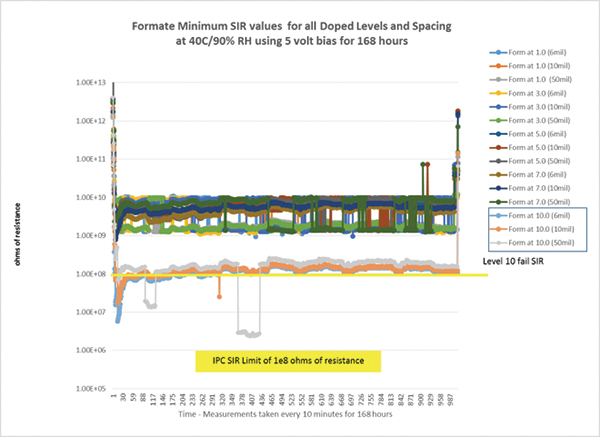Screen dimensions: 600x437
Task: Select the 1.00E+11 y-axis label
Action: (91, 159)
